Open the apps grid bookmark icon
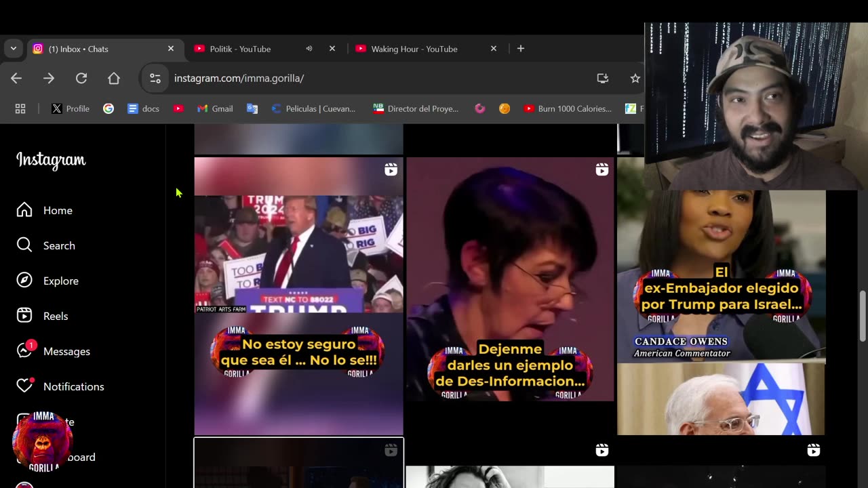This screenshot has height=488, width=868. pos(20,108)
